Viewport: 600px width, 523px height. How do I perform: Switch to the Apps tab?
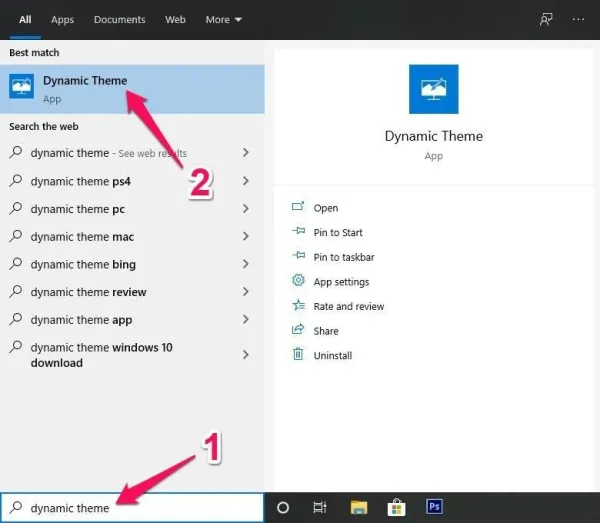(62, 20)
